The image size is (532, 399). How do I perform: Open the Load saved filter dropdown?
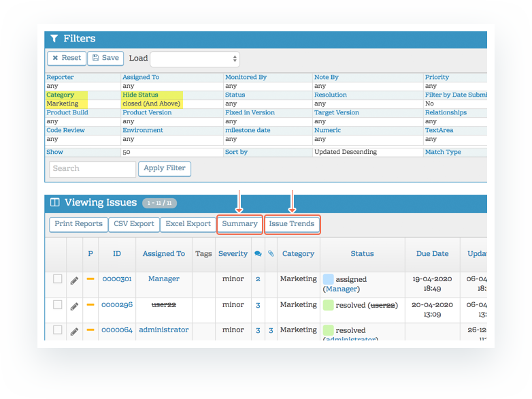tap(195, 59)
